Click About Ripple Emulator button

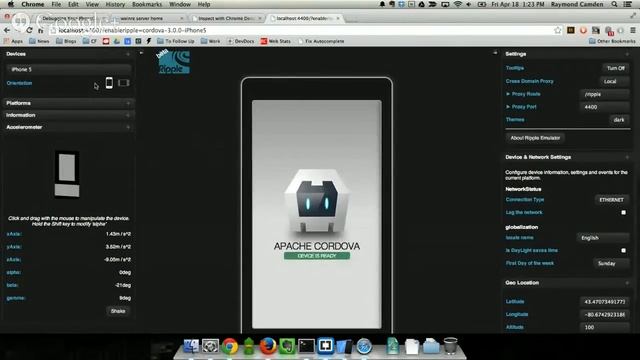[535, 138]
